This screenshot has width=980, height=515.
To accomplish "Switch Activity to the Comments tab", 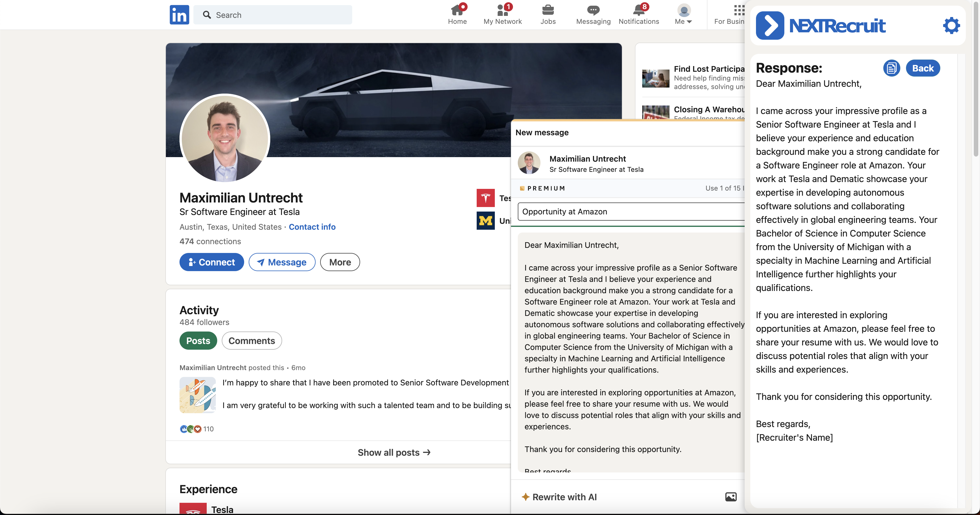I will 252,340.
